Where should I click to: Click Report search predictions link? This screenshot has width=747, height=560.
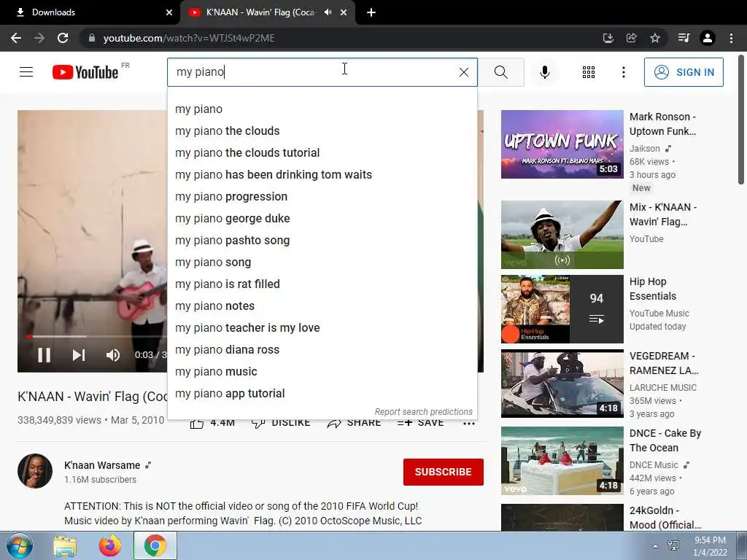click(424, 412)
